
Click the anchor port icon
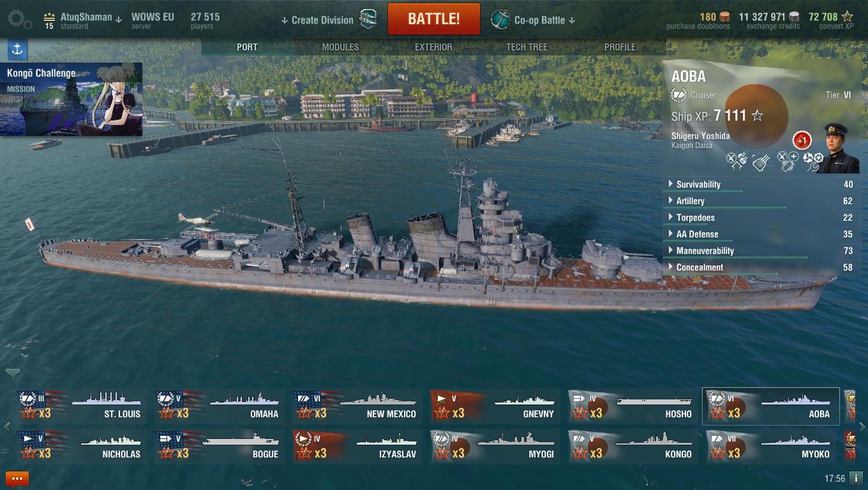17,49
